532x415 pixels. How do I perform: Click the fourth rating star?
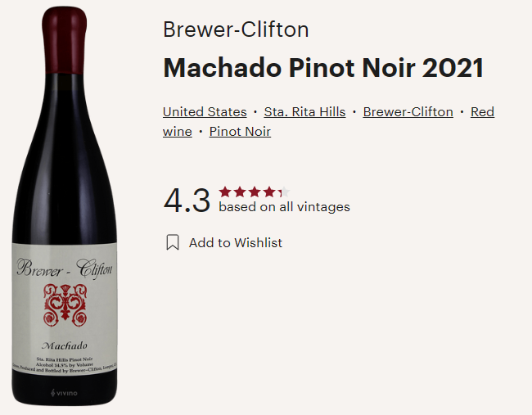click(x=269, y=192)
